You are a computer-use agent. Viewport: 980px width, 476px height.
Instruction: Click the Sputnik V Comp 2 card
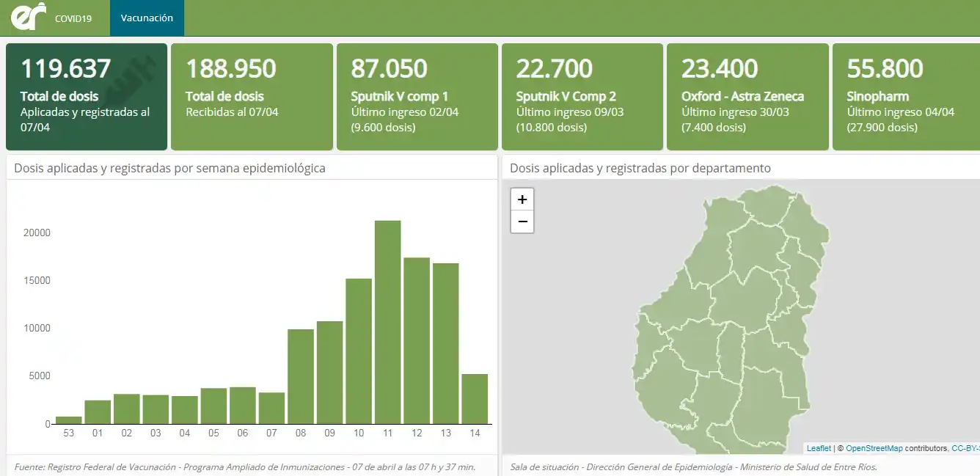click(582, 97)
